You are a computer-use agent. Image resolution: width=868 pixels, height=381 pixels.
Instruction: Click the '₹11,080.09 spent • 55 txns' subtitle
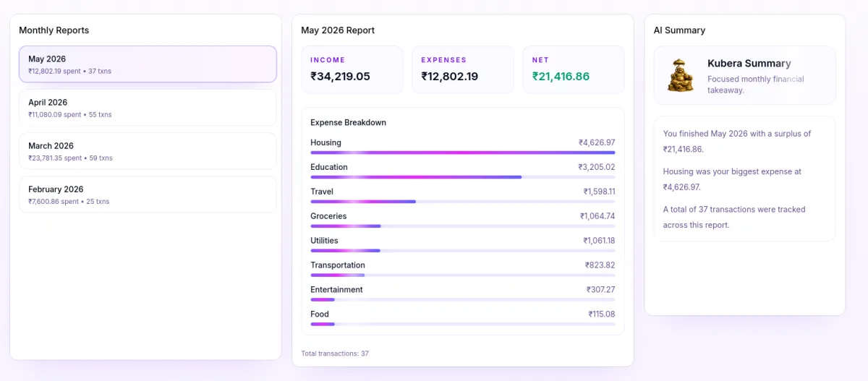(70, 115)
